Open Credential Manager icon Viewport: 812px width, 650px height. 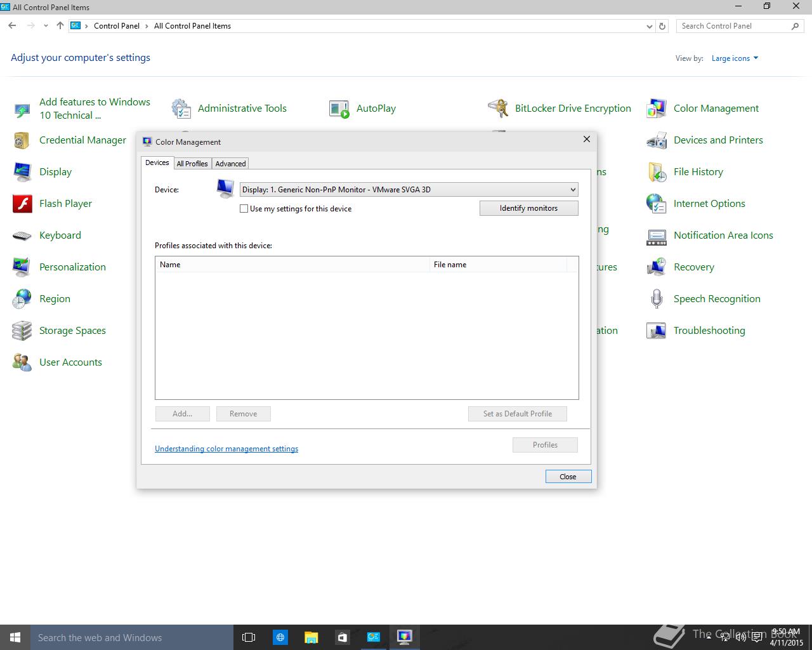point(22,140)
